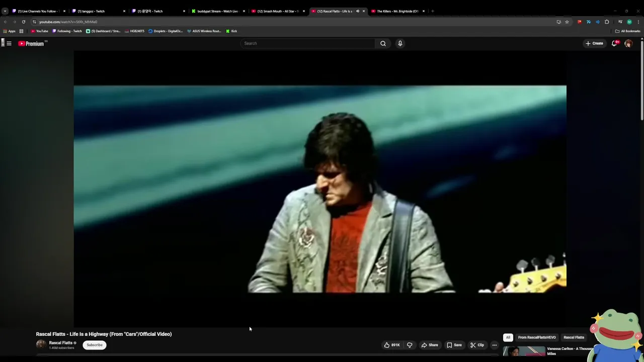Open the YouTube account avatar menu
Screen dimensions: 644x362
(x=628, y=43)
